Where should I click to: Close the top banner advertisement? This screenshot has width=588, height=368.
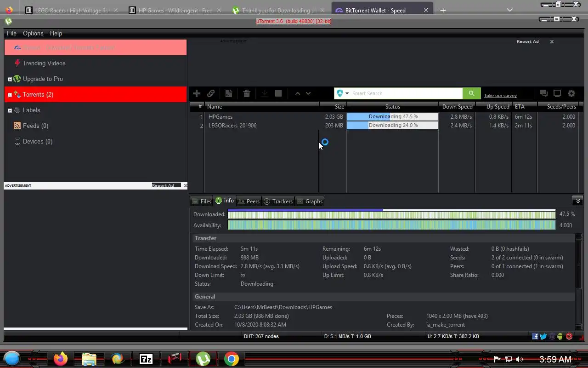coord(552,41)
